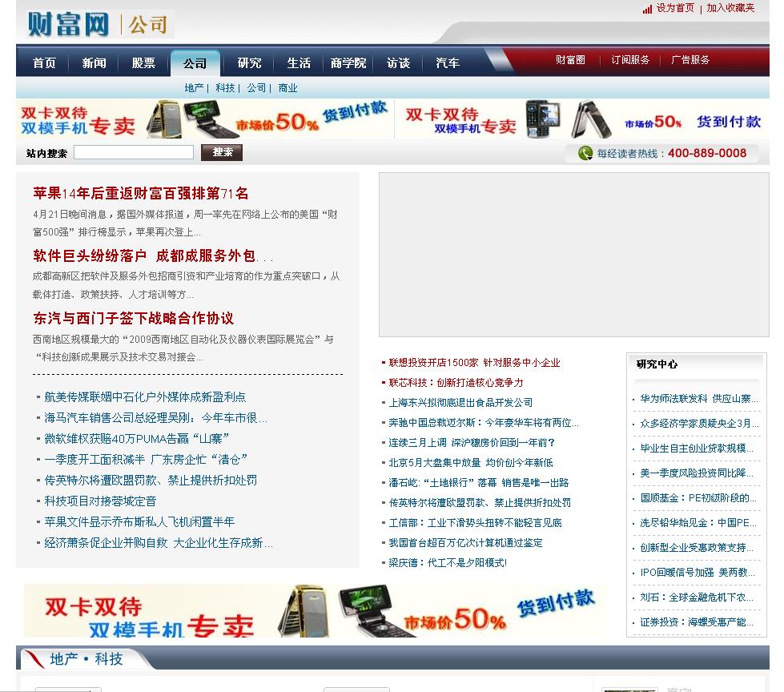The image size is (784, 692).
Task: Open 刘石：全球金融危机下农 link
Action: coord(697,597)
